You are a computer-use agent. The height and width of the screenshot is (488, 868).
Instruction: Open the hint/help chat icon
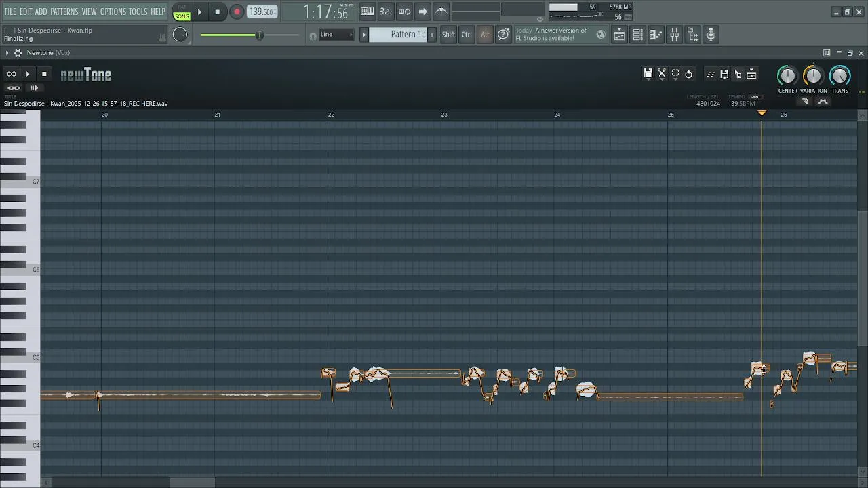pos(503,35)
